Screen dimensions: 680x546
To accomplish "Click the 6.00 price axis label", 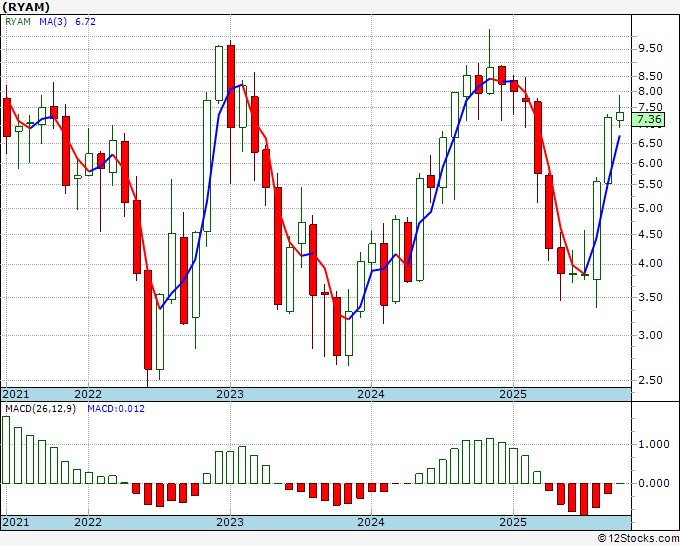I will click(650, 163).
